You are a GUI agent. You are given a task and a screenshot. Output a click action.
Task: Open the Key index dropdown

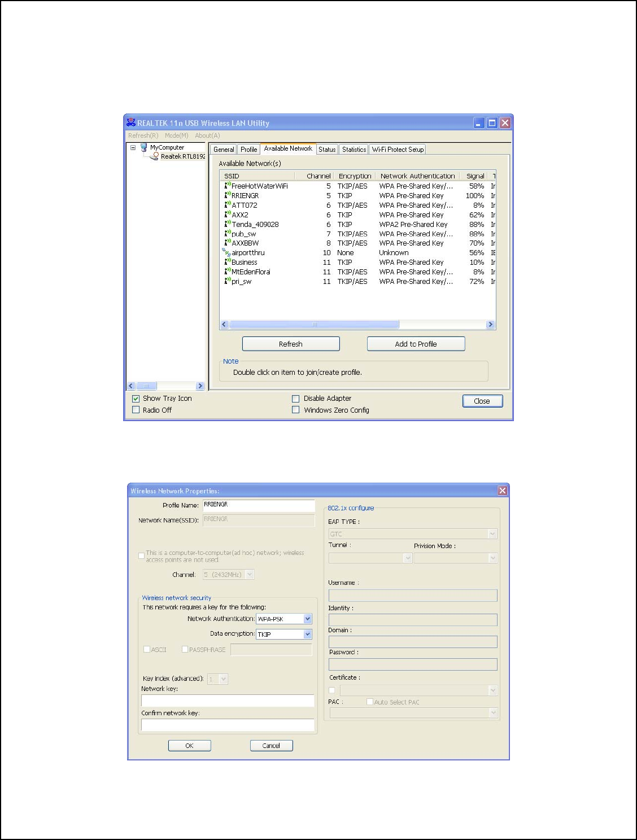click(x=224, y=679)
